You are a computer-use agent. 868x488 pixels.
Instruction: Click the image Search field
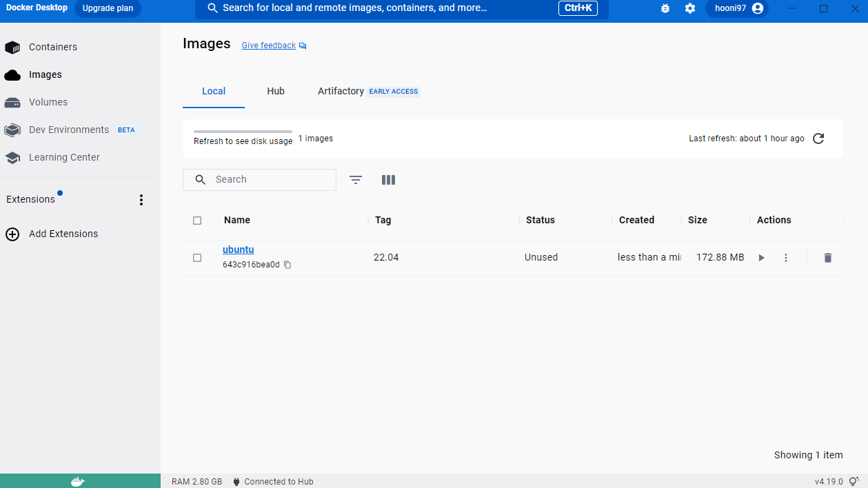pyautogui.click(x=259, y=179)
